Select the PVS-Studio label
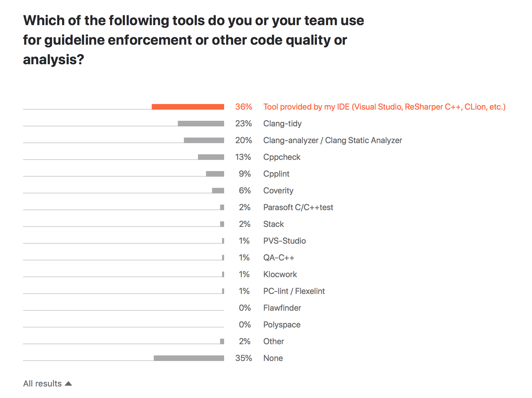This screenshot has width=532, height=398. tap(285, 241)
